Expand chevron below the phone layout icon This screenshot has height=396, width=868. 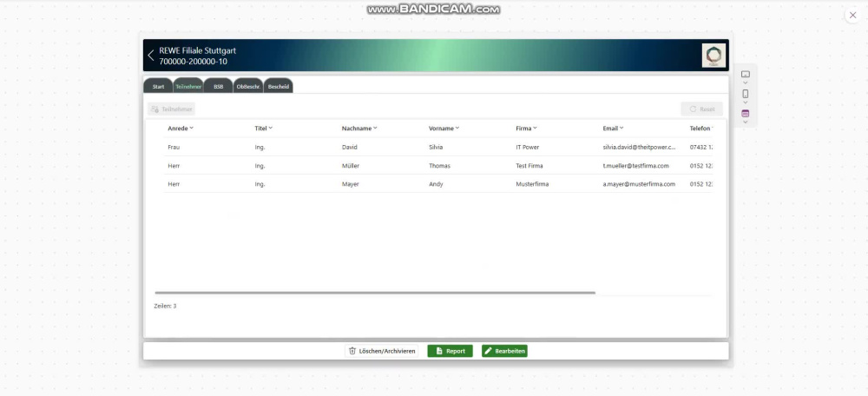coord(745,102)
